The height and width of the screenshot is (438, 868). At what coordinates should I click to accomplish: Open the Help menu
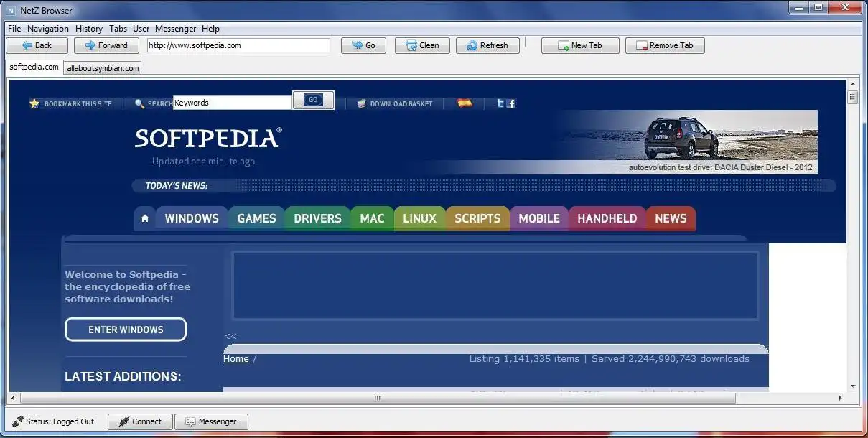click(210, 29)
